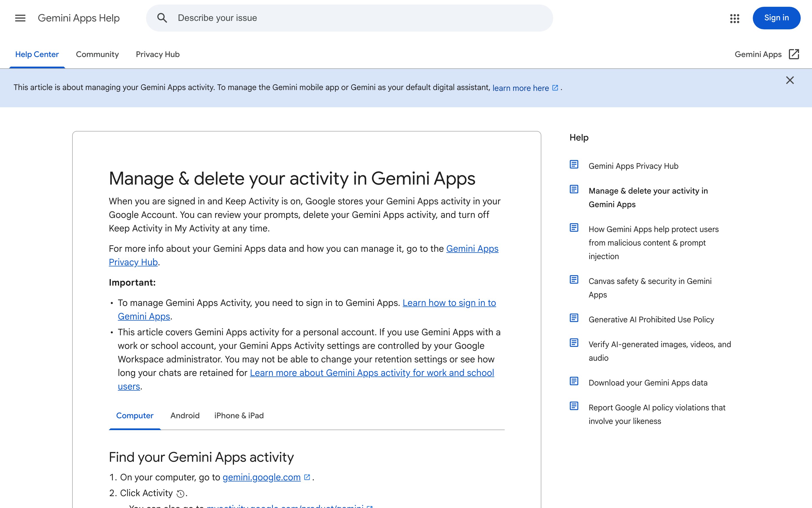Click the article icon beside Generative AI Prohibited Use Policy
The height and width of the screenshot is (508, 812).
pyautogui.click(x=574, y=318)
